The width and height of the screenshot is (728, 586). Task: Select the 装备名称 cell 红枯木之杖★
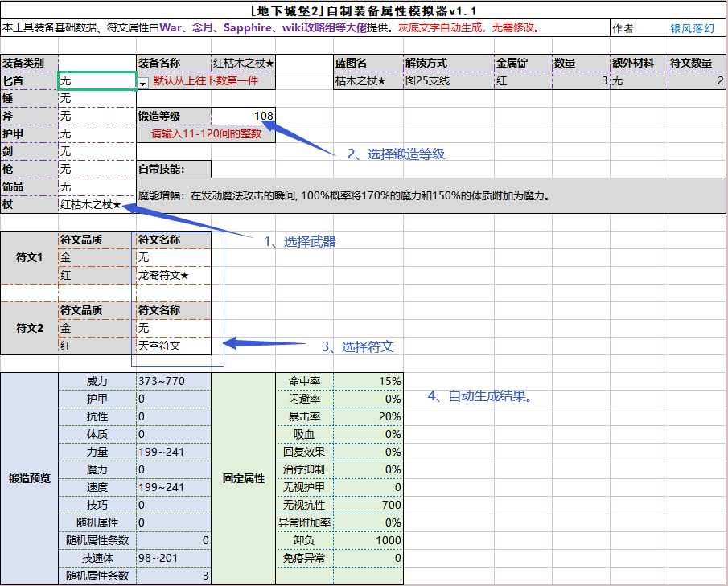coord(243,63)
